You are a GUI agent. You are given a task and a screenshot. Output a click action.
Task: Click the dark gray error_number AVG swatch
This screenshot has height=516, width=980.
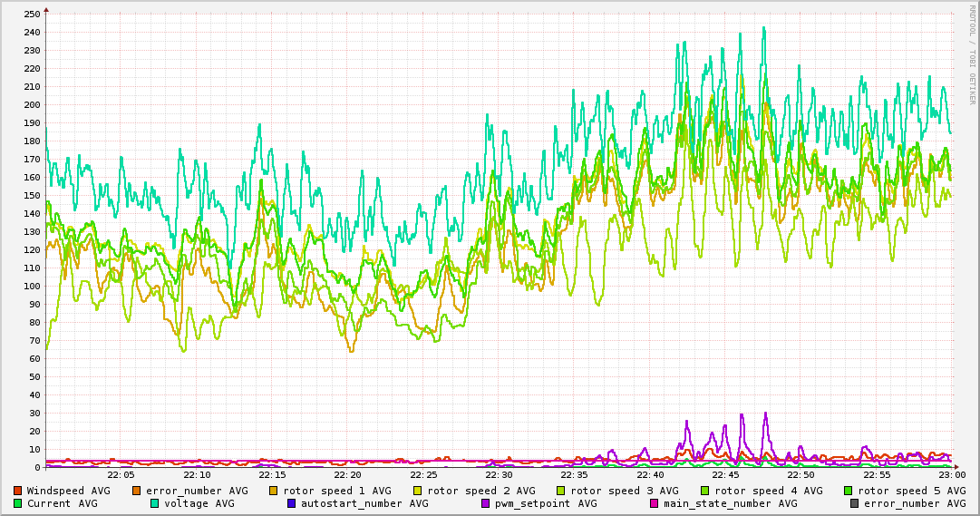854,503
